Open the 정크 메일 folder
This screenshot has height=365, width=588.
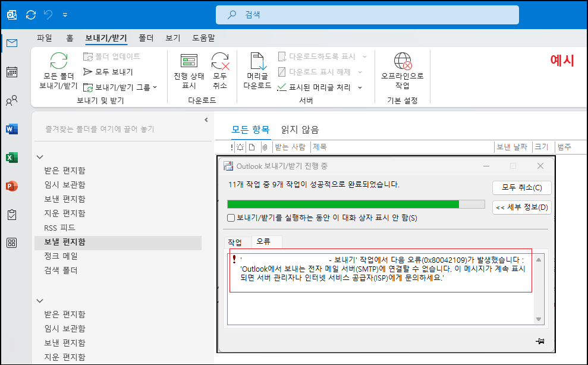pyautogui.click(x=61, y=256)
